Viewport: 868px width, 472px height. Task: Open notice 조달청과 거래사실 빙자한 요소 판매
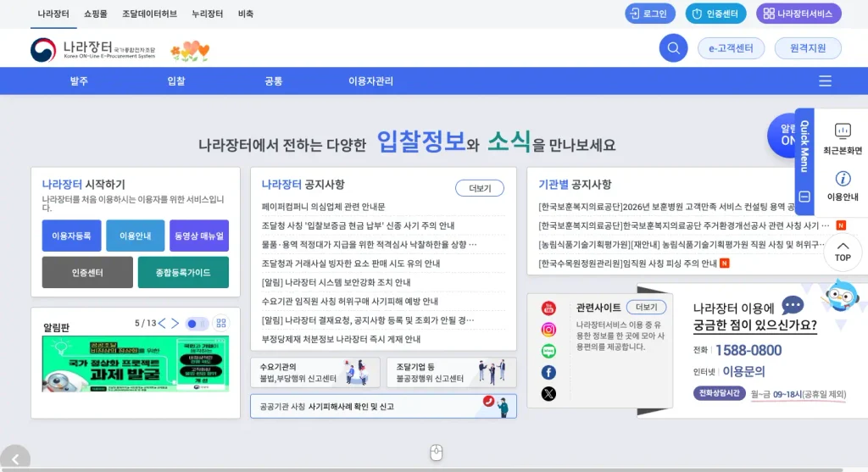(x=350, y=264)
